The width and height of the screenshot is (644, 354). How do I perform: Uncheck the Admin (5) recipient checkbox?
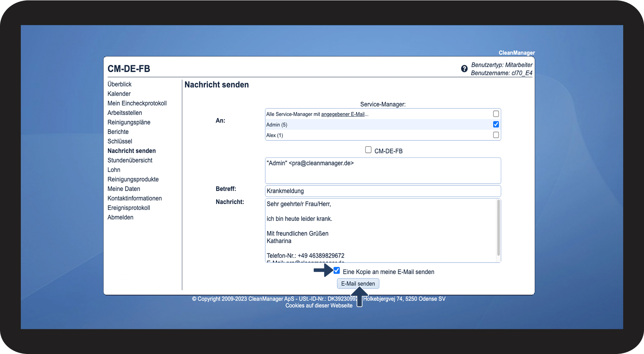[x=496, y=124]
